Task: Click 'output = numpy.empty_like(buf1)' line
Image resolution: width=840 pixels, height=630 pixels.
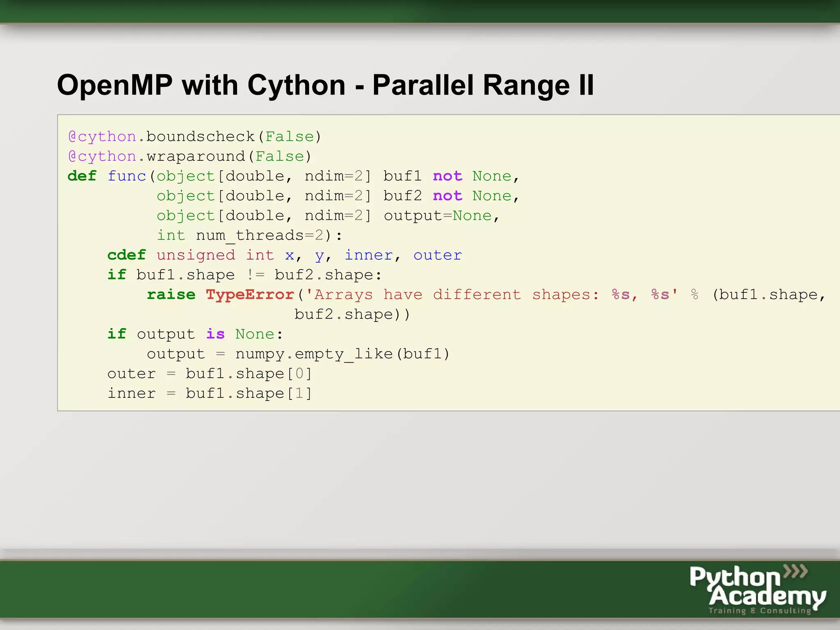Action: (x=299, y=354)
